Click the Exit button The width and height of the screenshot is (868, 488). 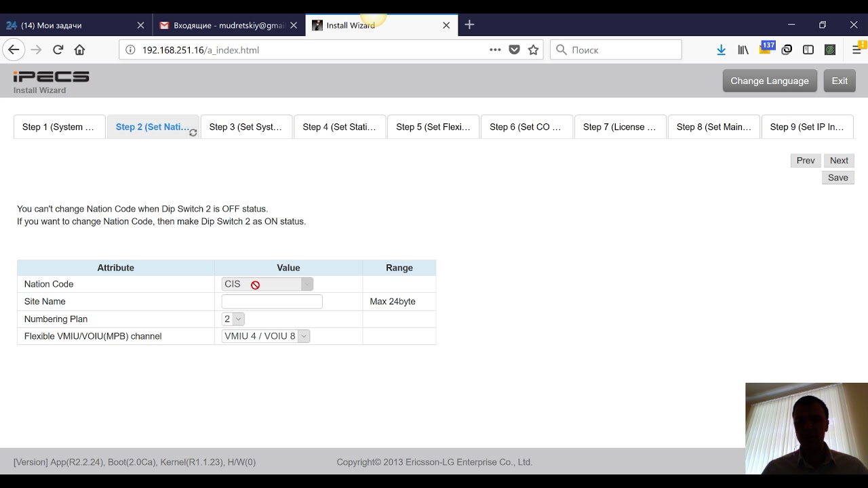(840, 81)
